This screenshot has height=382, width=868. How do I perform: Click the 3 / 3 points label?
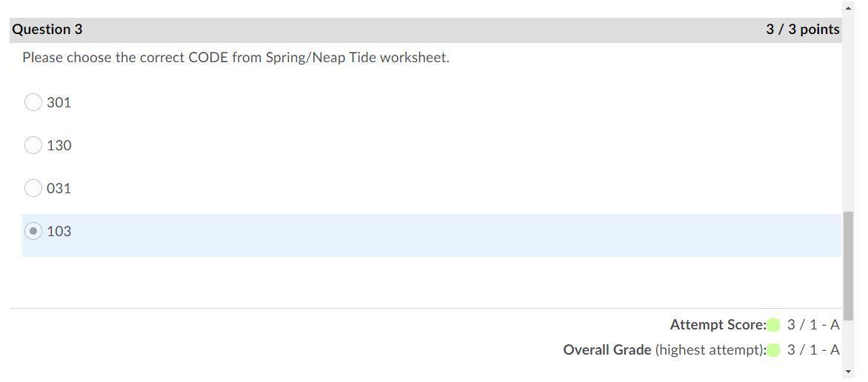[x=803, y=30]
